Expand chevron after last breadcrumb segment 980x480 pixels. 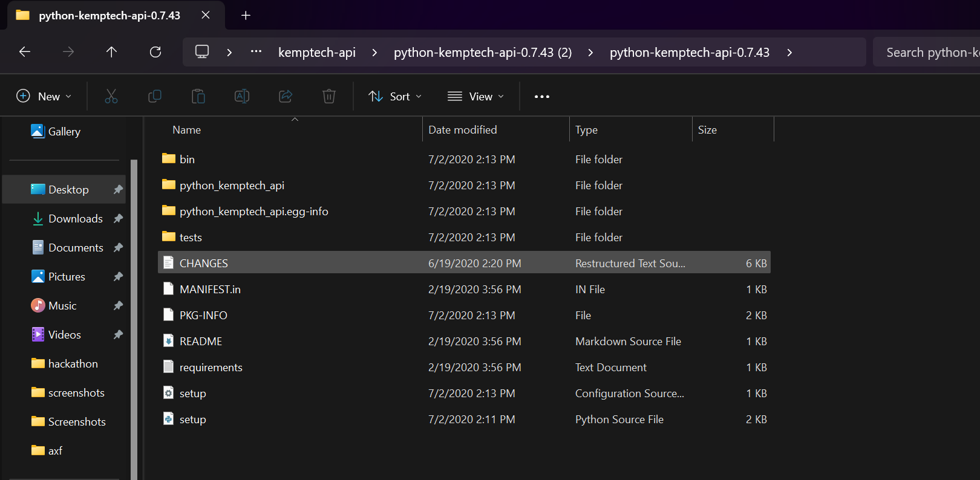click(789, 53)
